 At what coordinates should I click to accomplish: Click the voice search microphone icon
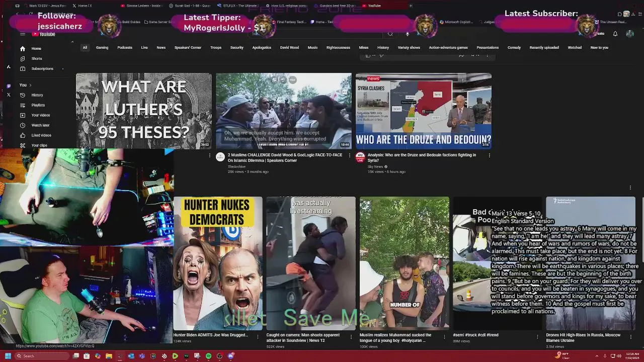[408, 34]
